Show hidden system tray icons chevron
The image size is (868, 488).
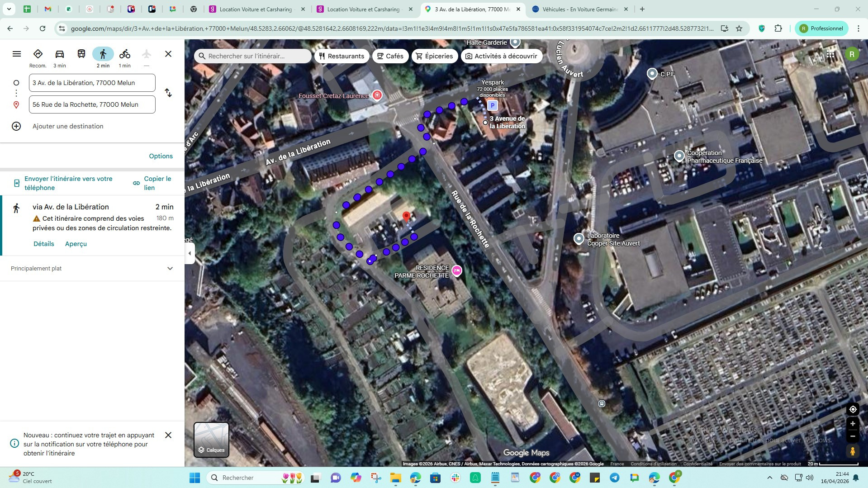point(769,478)
